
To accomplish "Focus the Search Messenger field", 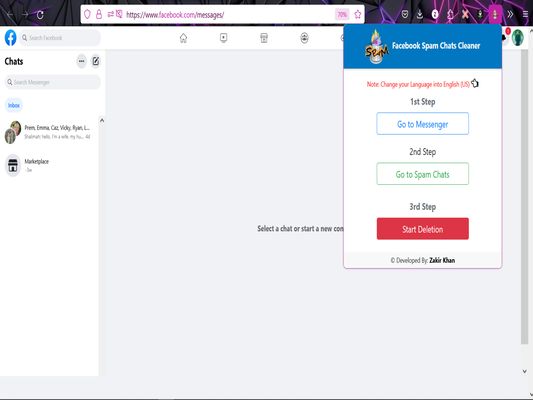I will point(53,82).
